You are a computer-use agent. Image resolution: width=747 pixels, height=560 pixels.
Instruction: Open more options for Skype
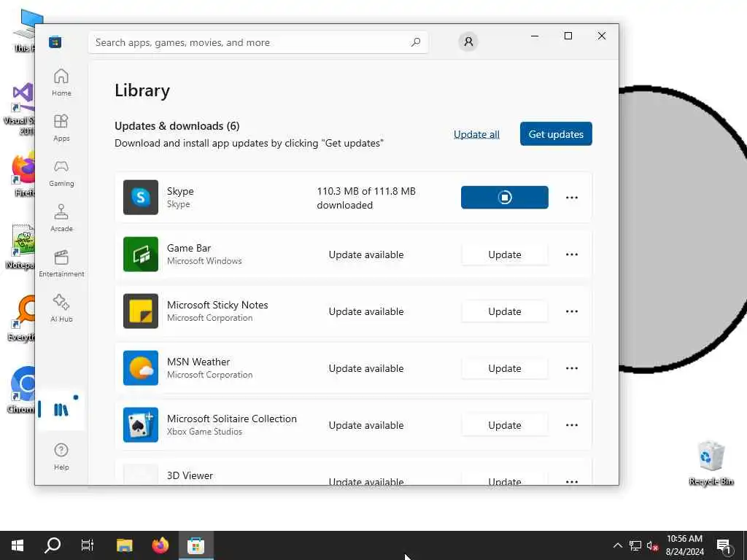pyautogui.click(x=572, y=197)
